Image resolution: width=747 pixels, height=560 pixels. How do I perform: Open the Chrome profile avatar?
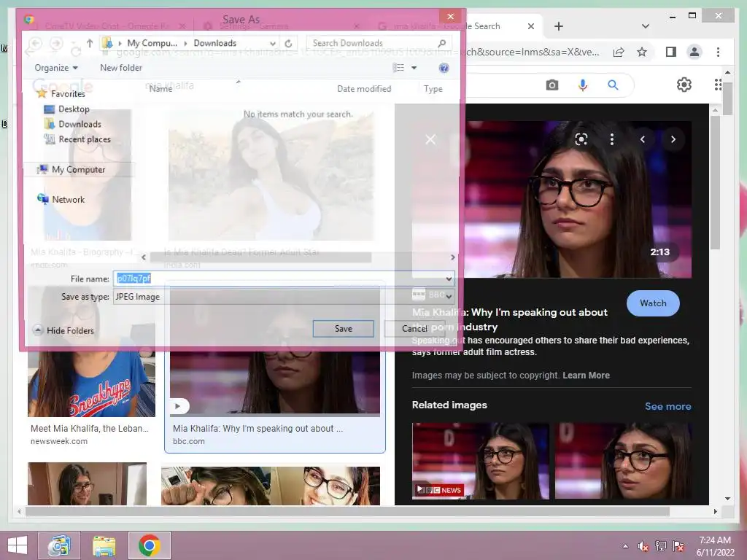[x=694, y=52]
